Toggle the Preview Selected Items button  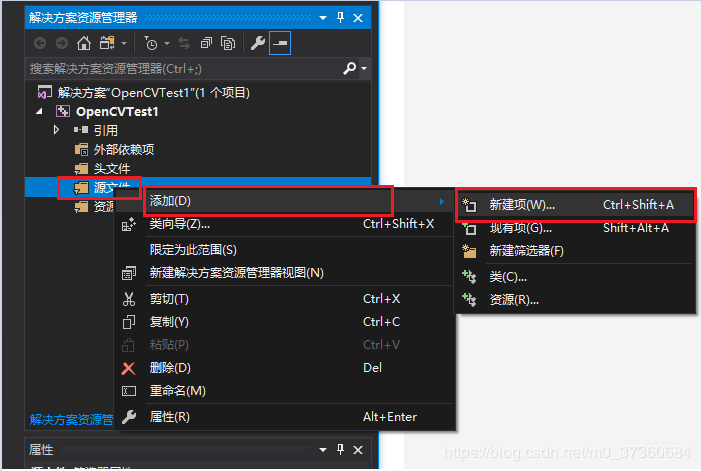pos(280,43)
